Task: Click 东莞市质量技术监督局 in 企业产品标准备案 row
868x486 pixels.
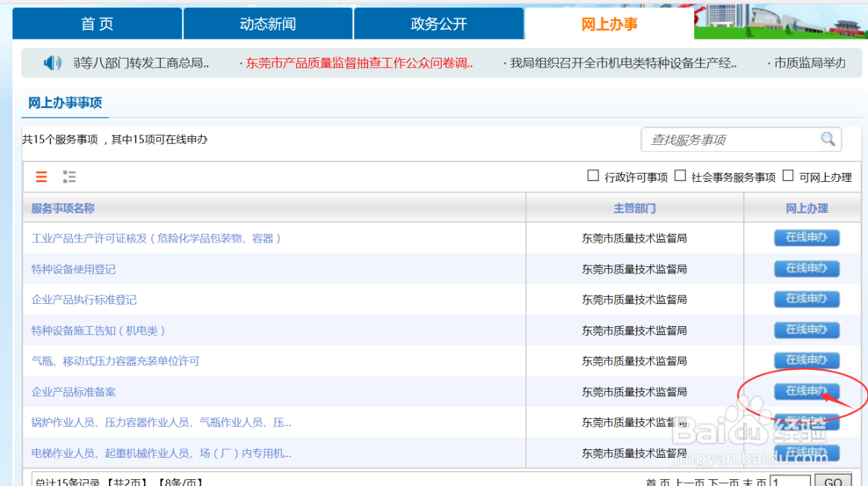Action: 634,393
